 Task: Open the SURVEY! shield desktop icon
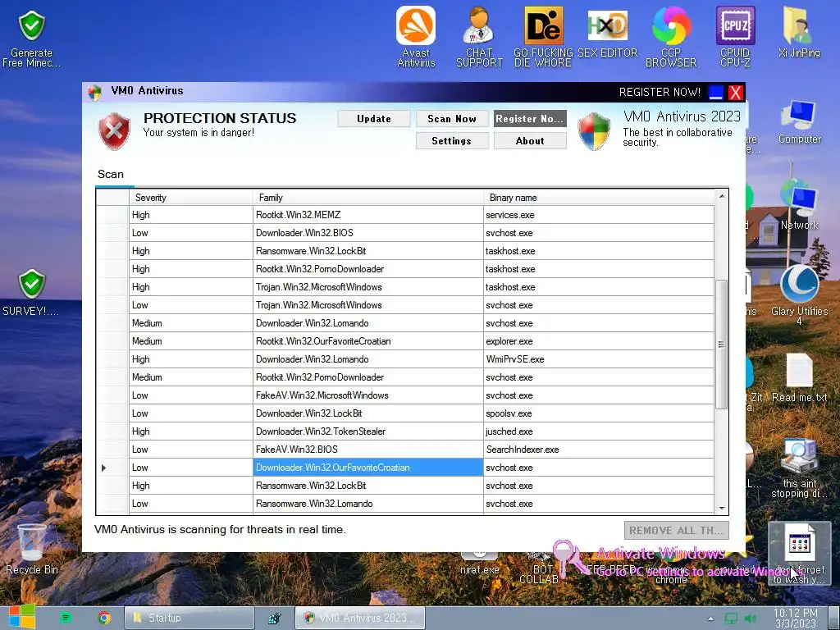(x=31, y=292)
